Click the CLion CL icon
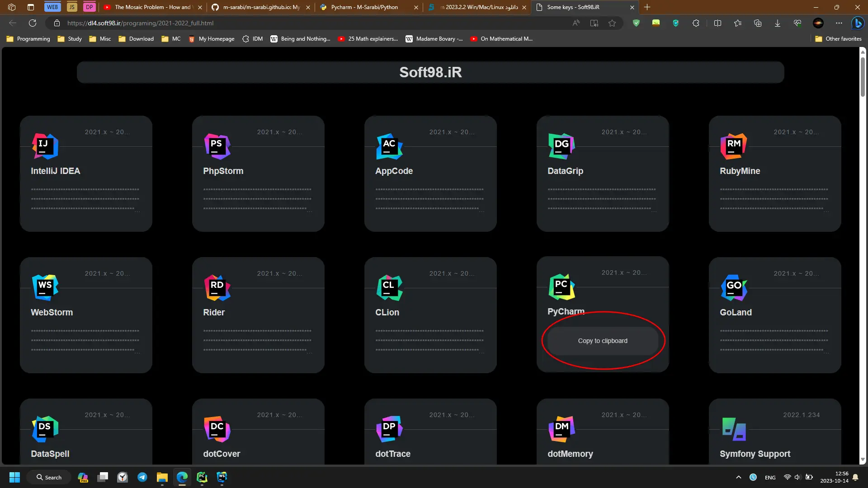The width and height of the screenshot is (868, 488). pos(389,287)
